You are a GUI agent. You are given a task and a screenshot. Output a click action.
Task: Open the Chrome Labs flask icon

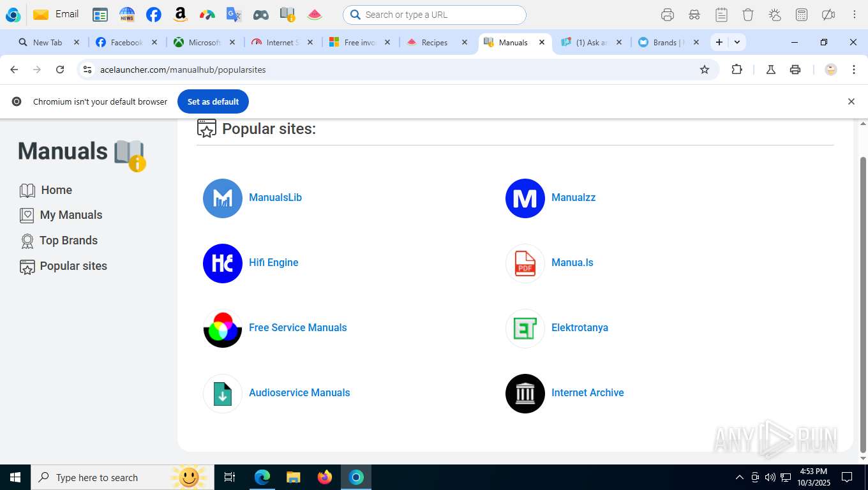[x=771, y=70]
